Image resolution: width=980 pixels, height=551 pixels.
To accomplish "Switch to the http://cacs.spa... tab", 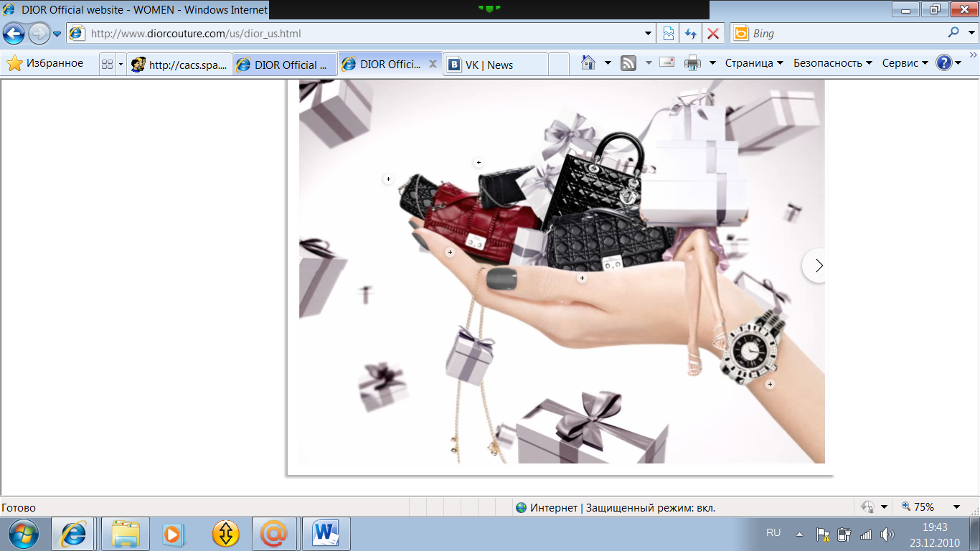I will [x=179, y=64].
